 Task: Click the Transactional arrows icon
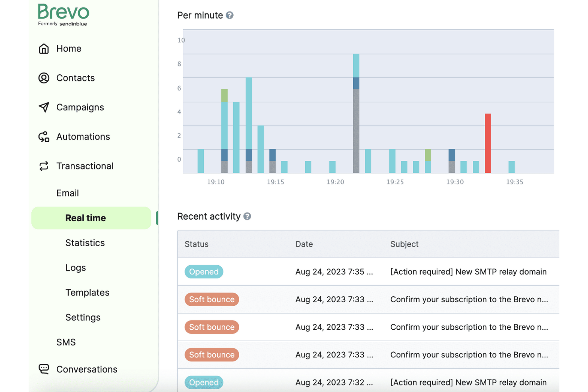(44, 166)
